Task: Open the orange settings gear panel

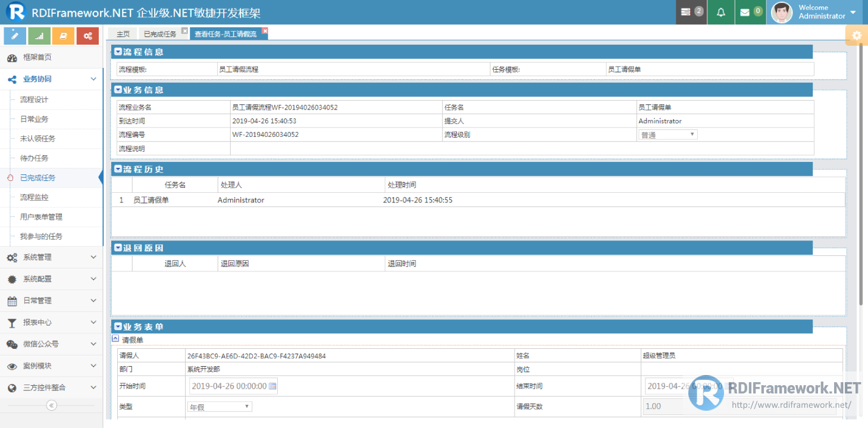Action: 857,36
